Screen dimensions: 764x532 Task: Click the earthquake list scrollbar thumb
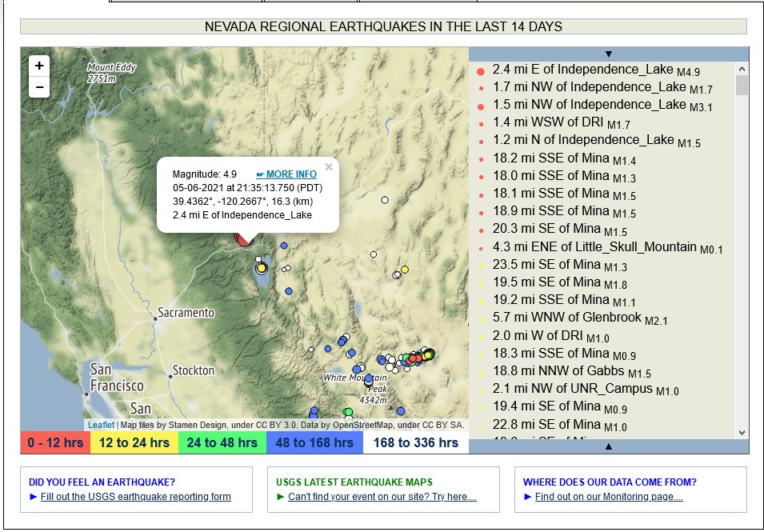pos(742,86)
